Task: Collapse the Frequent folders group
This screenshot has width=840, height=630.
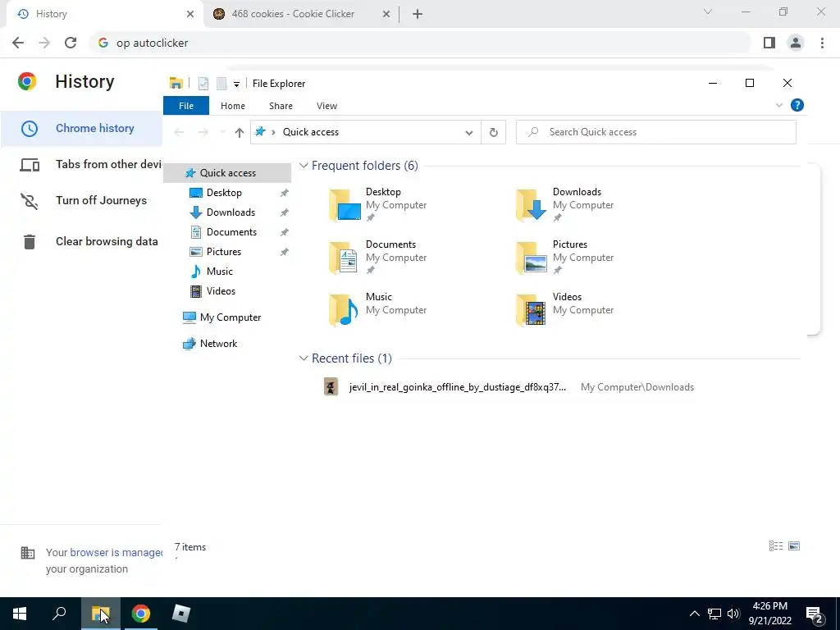Action: click(x=304, y=166)
